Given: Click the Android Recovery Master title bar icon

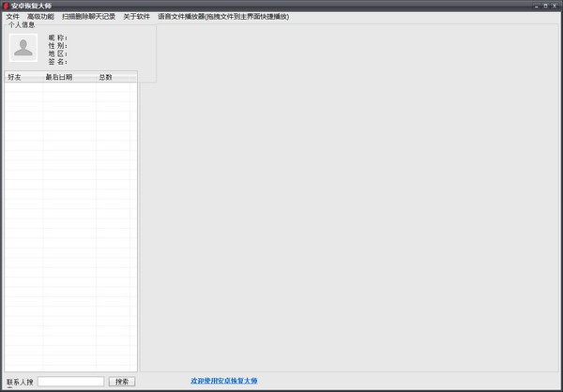Looking at the screenshot, I should pos(5,5).
